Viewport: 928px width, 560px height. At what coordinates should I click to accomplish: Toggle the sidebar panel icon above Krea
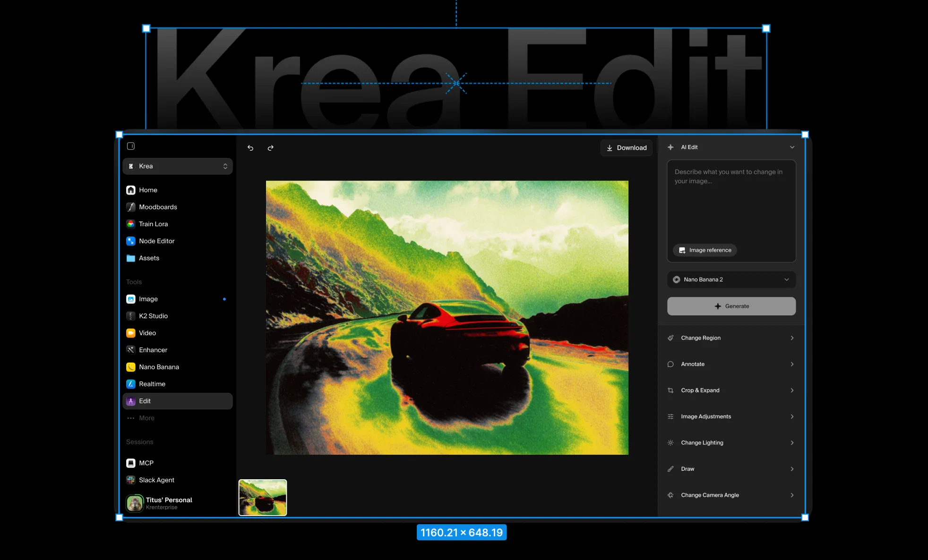tap(131, 146)
